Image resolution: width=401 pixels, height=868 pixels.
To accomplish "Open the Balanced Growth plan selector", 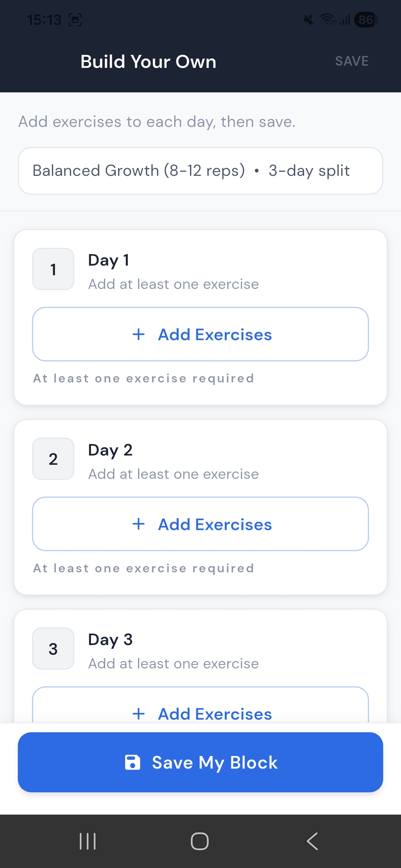I will [x=200, y=171].
